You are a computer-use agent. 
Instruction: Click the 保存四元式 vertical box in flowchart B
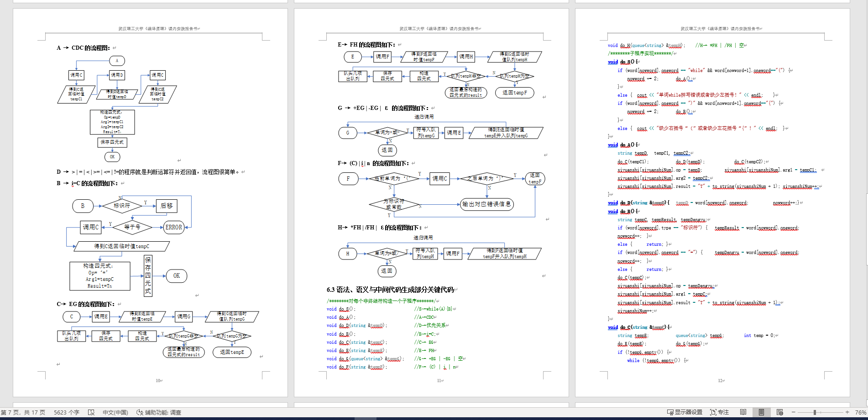(148, 275)
